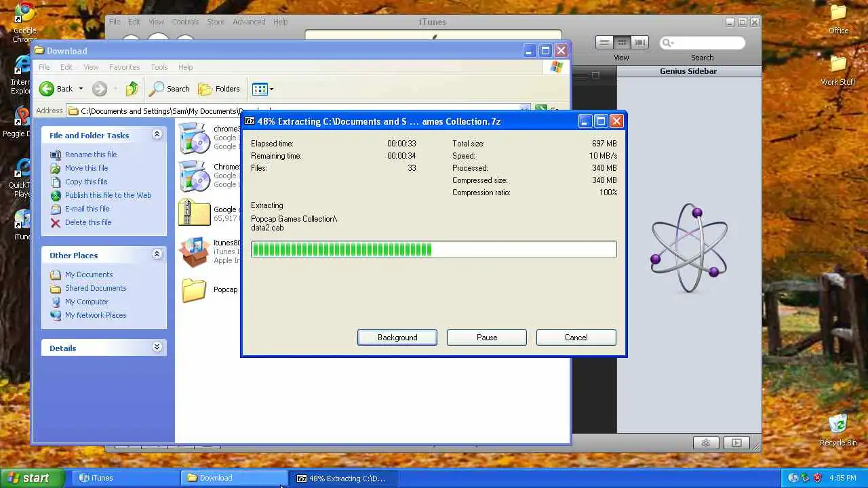This screenshot has width=868, height=488.
Task: Select the Popcap folder icon
Action: click(x=194, y=290)
